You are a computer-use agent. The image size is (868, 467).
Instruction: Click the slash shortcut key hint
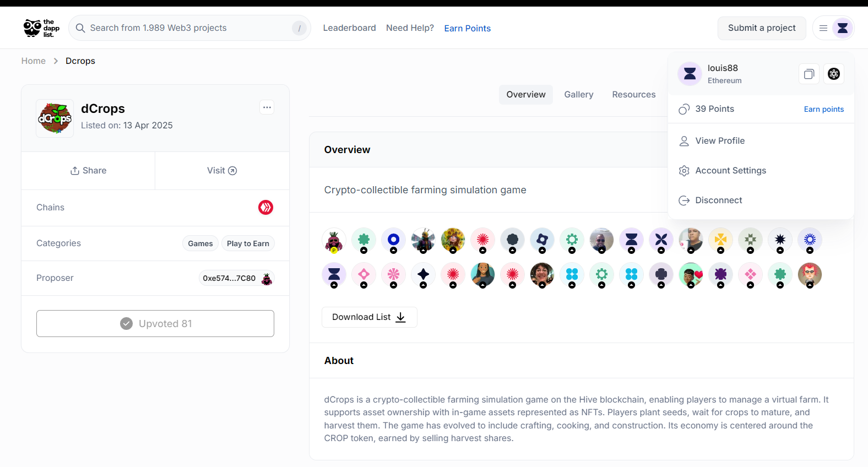(x=299, y=28)
